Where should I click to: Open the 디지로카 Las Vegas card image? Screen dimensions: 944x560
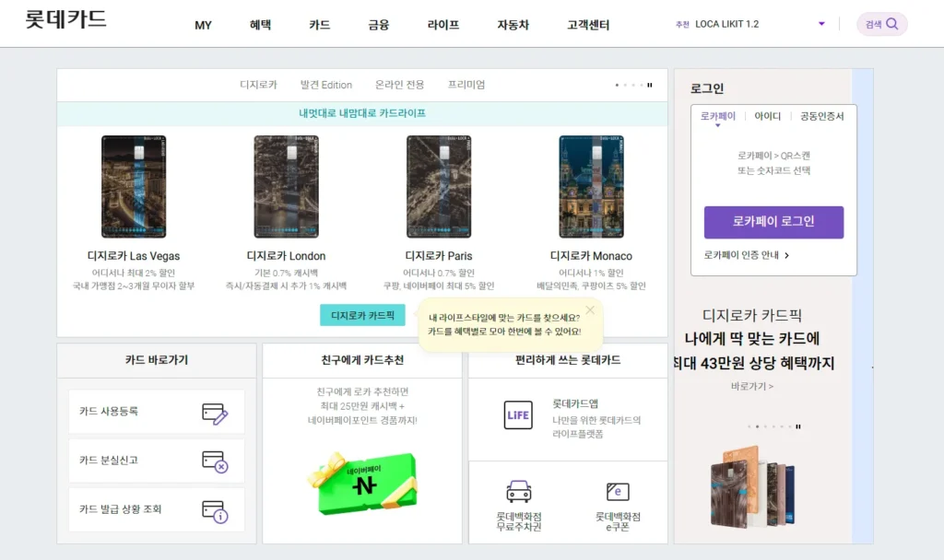tap(134, 186)
